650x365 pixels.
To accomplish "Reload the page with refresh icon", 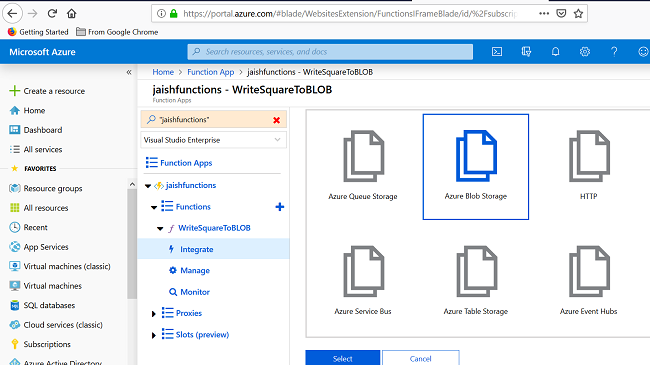I will coord(52,14).
